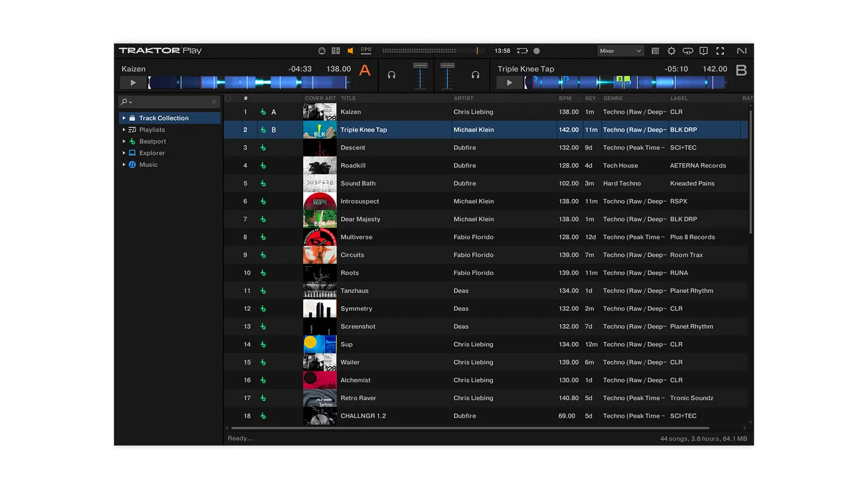The width and height of the screenshot is (868, 489).
Task: Toggle the audio recorder circle indicator
Action: 537,51
